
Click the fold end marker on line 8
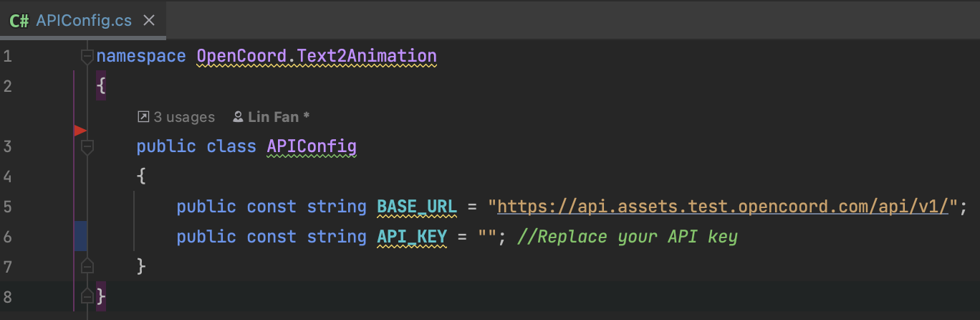pos(87,296)
